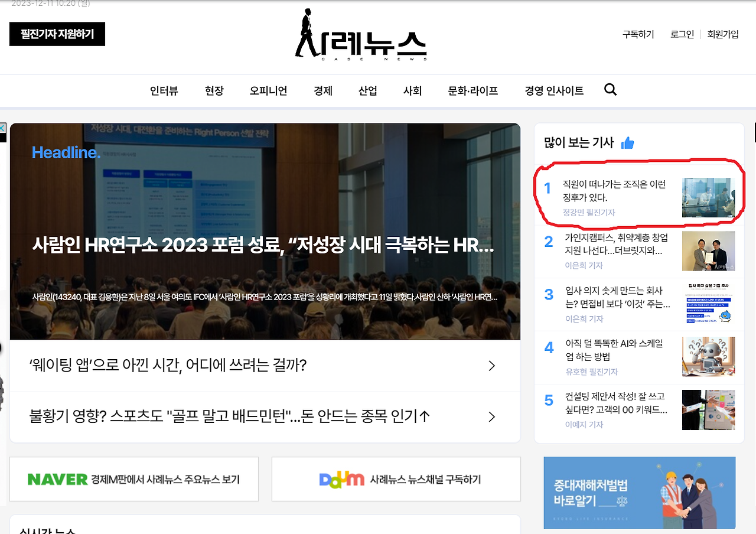
Task: Click the 로그인 link
Action: pos(682,34)
